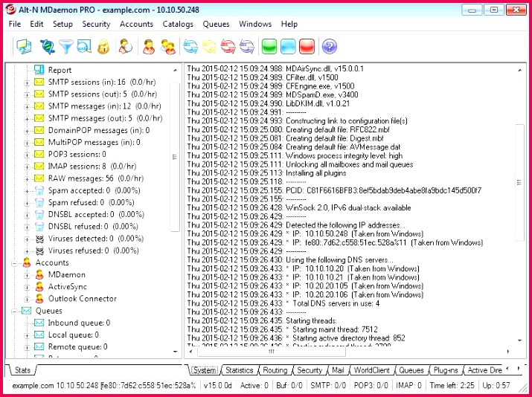Expand the Local queue tree node

point(27,335)
